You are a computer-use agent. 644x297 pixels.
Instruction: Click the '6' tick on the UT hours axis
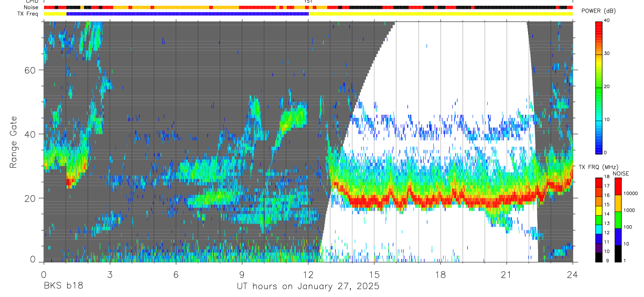coord(176,274)
